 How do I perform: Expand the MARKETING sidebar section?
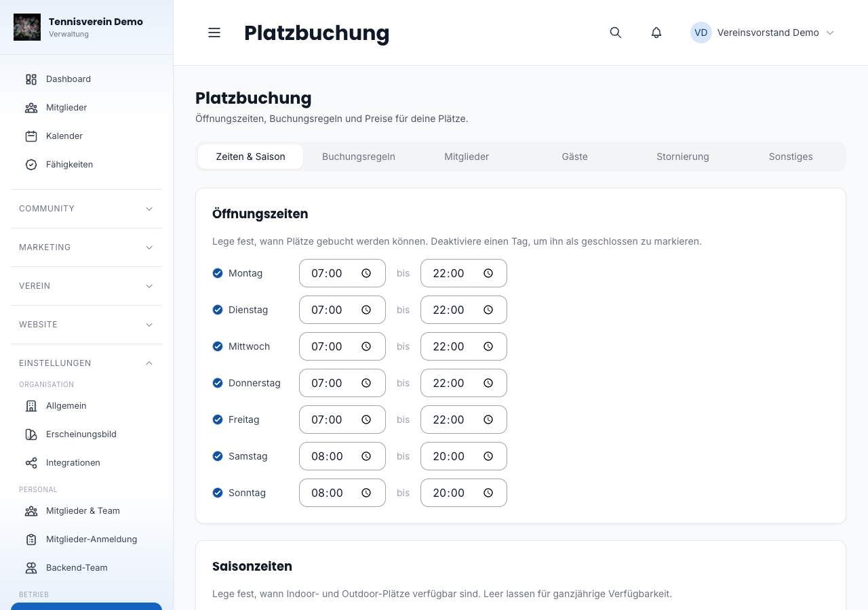point(87,247)
